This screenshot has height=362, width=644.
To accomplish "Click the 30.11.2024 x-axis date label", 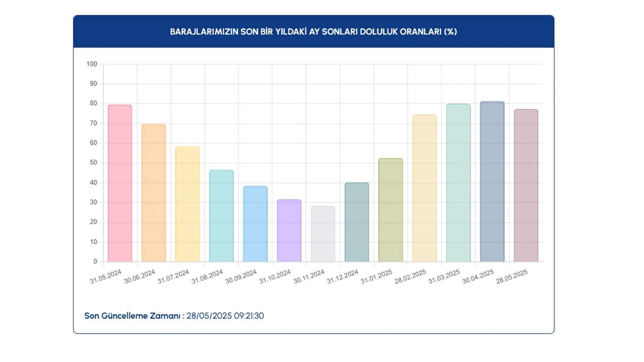I will 309,277.
